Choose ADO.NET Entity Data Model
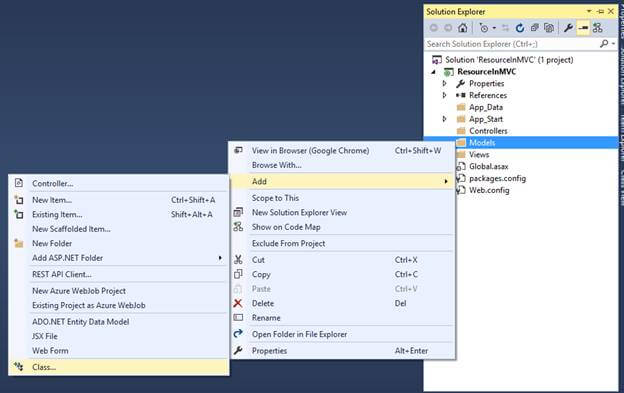This screenshot has height=393, width=624. point(119,322)
